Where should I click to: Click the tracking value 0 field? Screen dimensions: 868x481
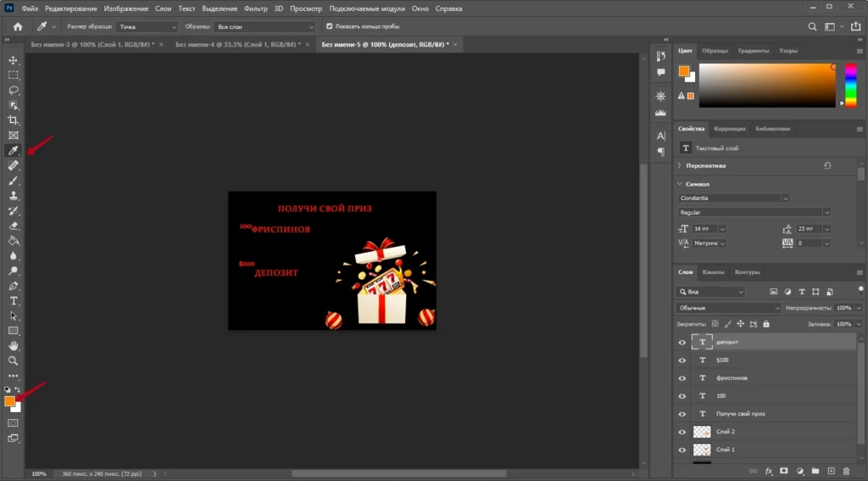pyautogui.click(x=810, y=243)
